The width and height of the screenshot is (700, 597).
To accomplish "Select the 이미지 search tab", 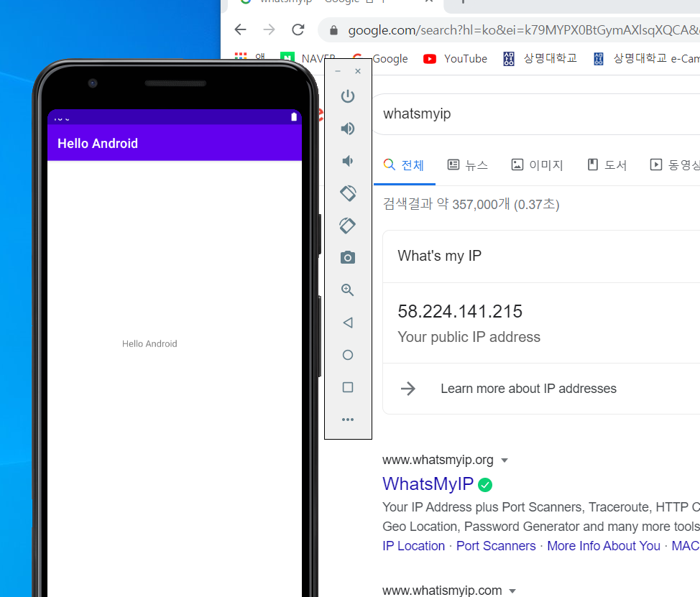I will (x=537, y=165).
